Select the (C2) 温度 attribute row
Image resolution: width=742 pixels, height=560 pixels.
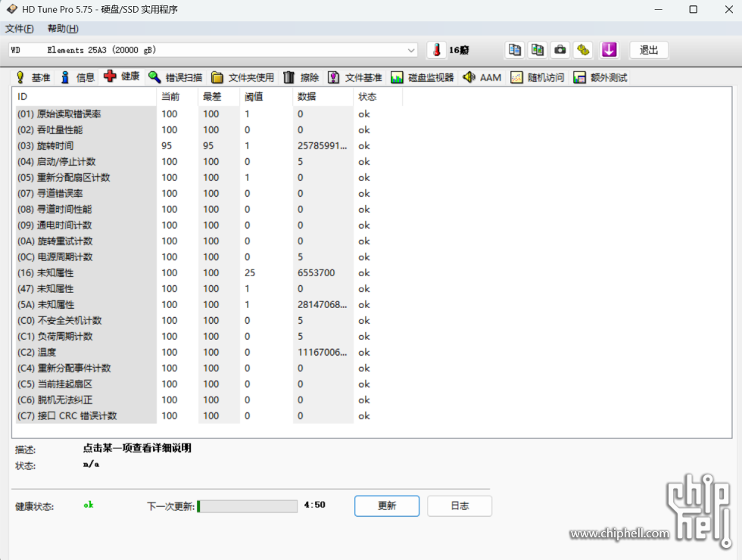tap(83, 352)
